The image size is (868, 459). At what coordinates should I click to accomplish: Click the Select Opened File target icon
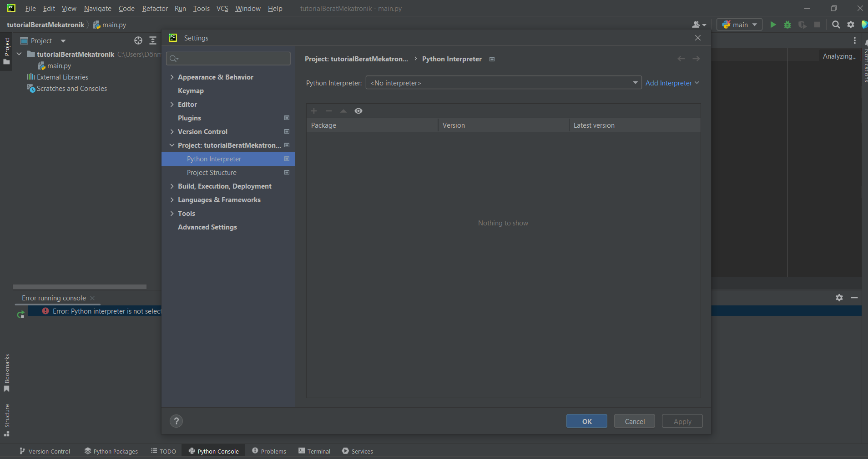(138, 41)
